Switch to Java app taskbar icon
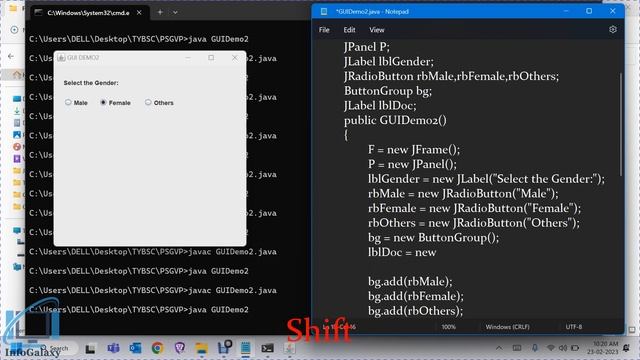The width and height of the screenshot is (640, 360). pos(289,348)
